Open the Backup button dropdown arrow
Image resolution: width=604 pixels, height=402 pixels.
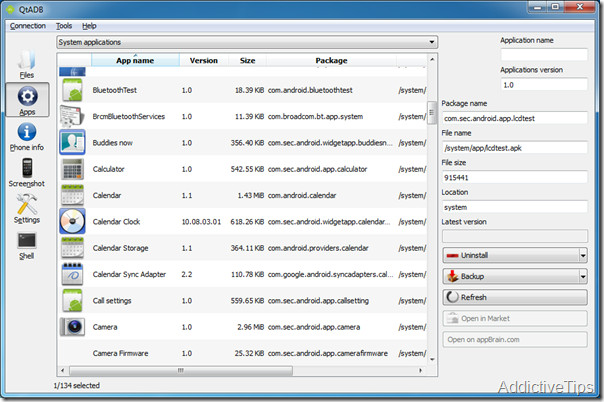[x=582, y=276]
